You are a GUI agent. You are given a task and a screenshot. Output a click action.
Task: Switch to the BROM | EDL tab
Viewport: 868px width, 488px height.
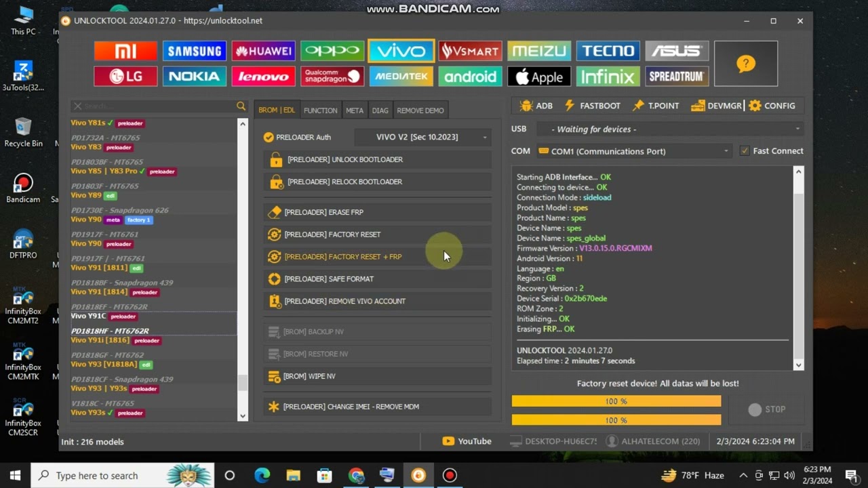pyautogui.click(x=277, y=110)
